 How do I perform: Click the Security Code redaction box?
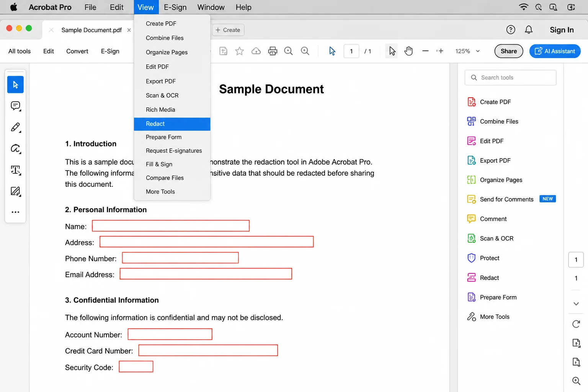pyautogui.click(x=136, y=367)
